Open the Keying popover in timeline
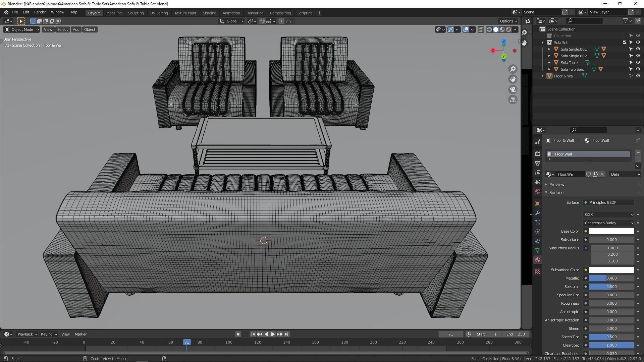The image size is (644, 362). (x=49, y=334)
